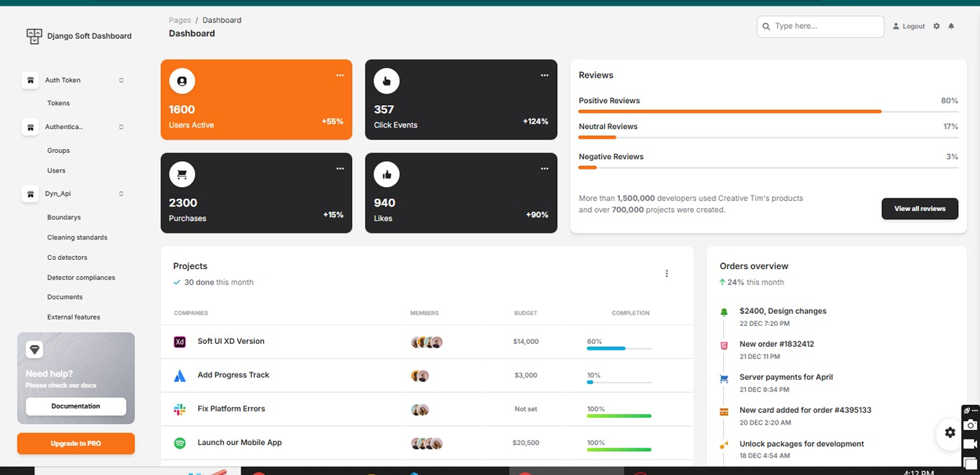Click the Logout link
This screenshot has width=980, height=475.
click(x=909, y=27)
